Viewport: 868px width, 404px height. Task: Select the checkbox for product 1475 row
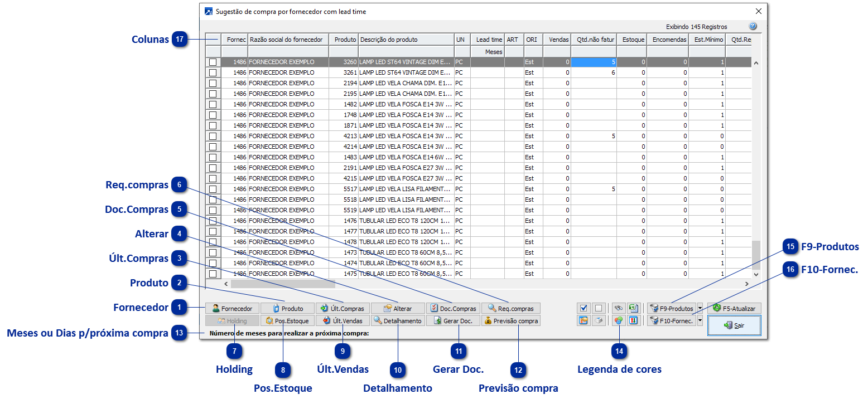click(x=213, y=274)
